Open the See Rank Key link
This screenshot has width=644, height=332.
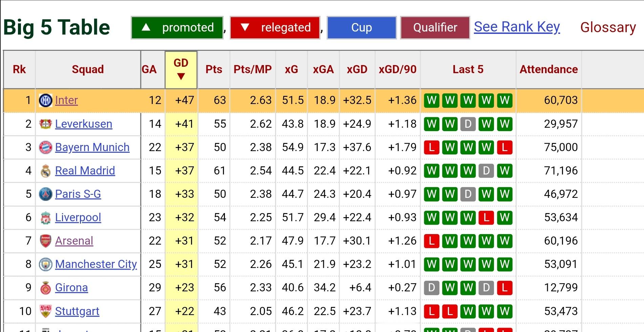517,27
